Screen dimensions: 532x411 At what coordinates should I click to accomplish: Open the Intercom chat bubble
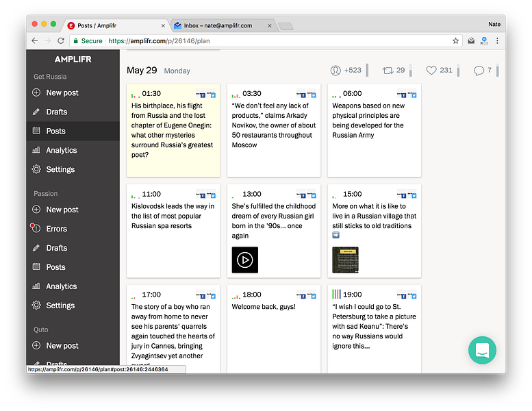(482, 350)
